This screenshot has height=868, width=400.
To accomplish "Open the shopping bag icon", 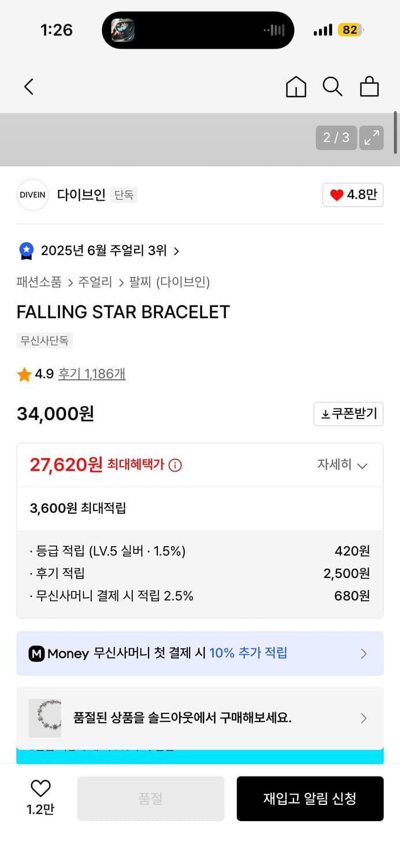I will (369, 87).
